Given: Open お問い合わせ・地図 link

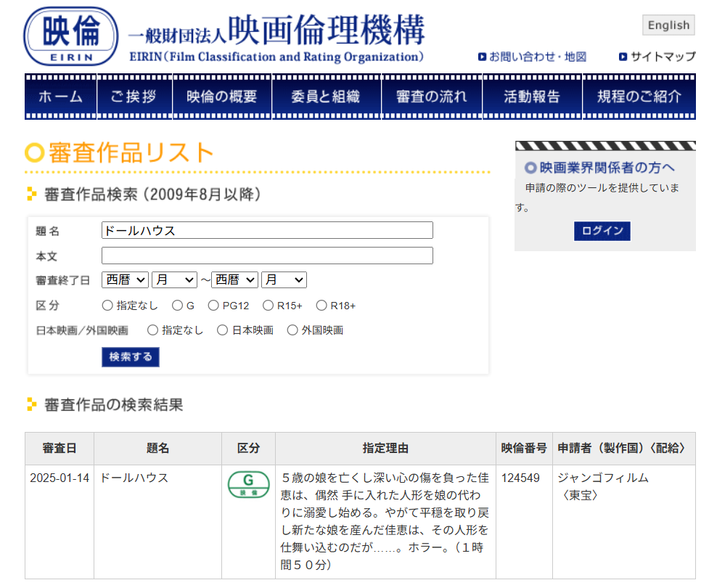Looking at the screenshot, I should tap(538, 57).
